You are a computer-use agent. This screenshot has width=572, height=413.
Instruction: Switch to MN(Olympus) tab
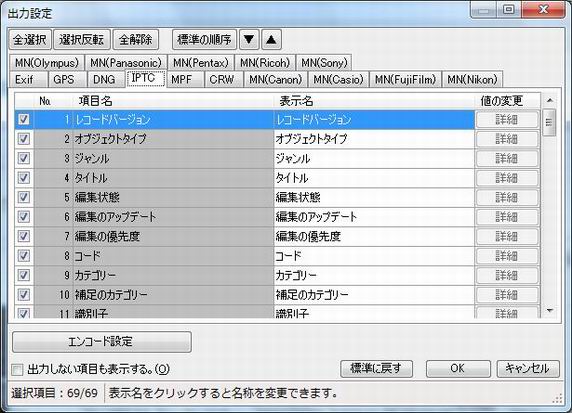47,63
